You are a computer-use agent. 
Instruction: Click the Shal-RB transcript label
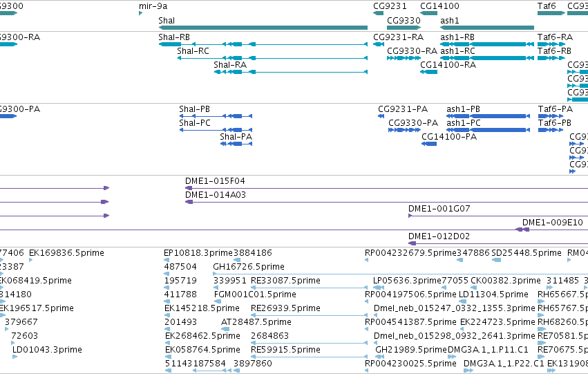tap(174, 37)
